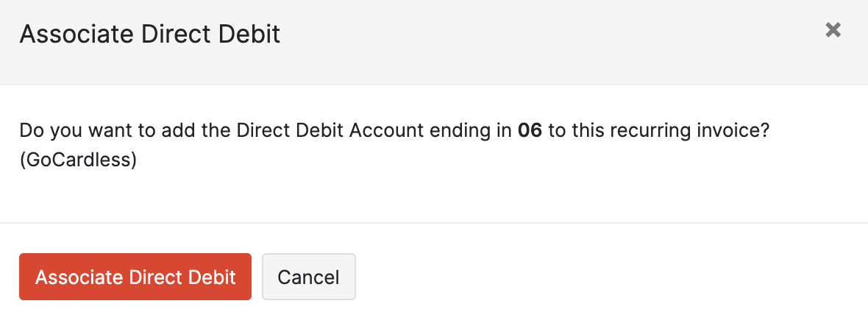This screenshot has width=868, height=312.
Task: Click the bold account ending 06
Action: point(530,131)
